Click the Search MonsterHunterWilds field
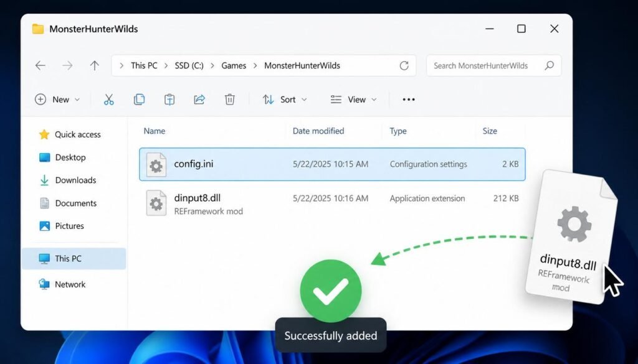638x364 pixels. point(493,65)
